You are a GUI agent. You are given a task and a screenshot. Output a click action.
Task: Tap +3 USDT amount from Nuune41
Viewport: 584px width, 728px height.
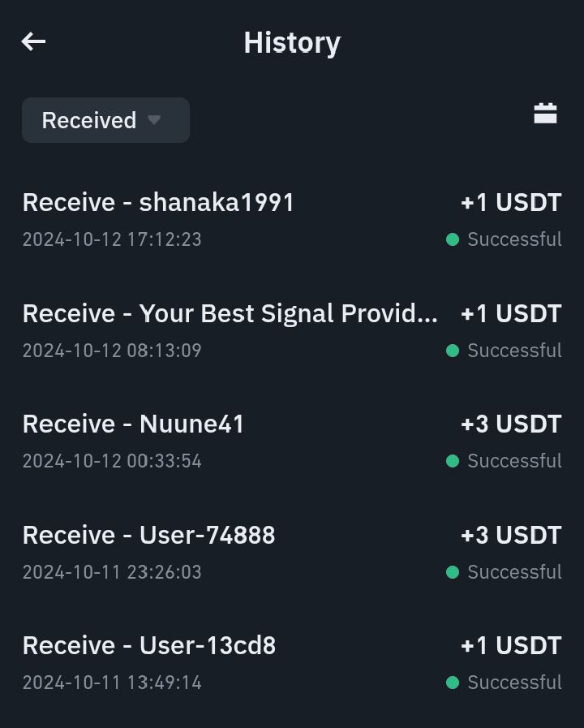(x=511, y=424)
